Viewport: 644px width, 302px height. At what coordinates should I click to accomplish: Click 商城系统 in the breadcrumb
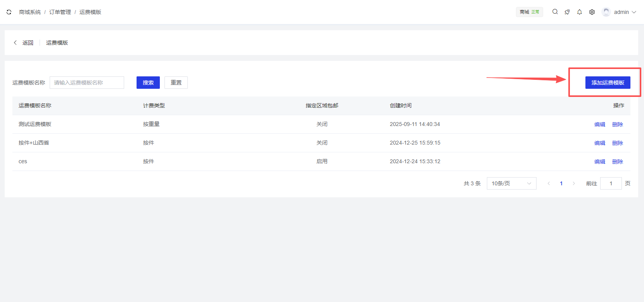[30, 12]
